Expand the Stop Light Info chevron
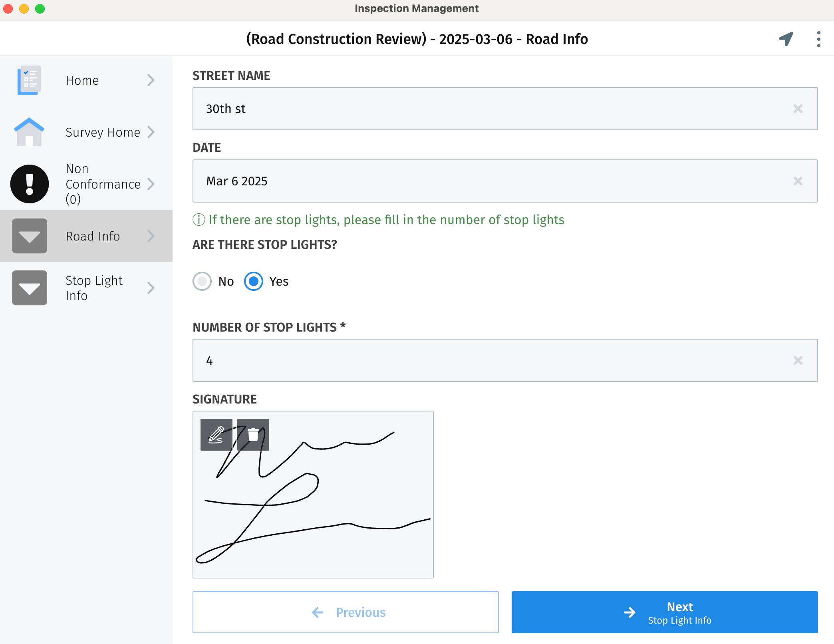The height and width of the screenshot is (644, 834). 151,288
